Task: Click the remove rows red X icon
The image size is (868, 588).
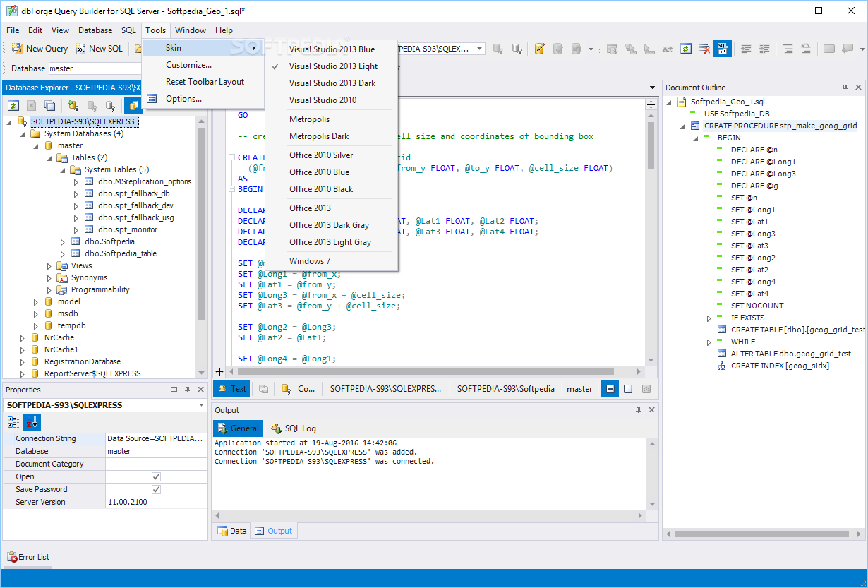Action: [x=704, y=49]
